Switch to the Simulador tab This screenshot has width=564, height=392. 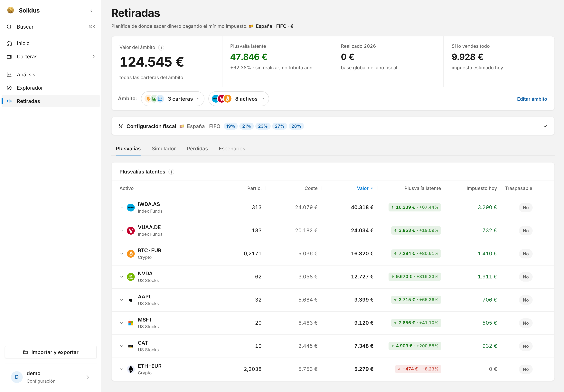coord(164,149)
